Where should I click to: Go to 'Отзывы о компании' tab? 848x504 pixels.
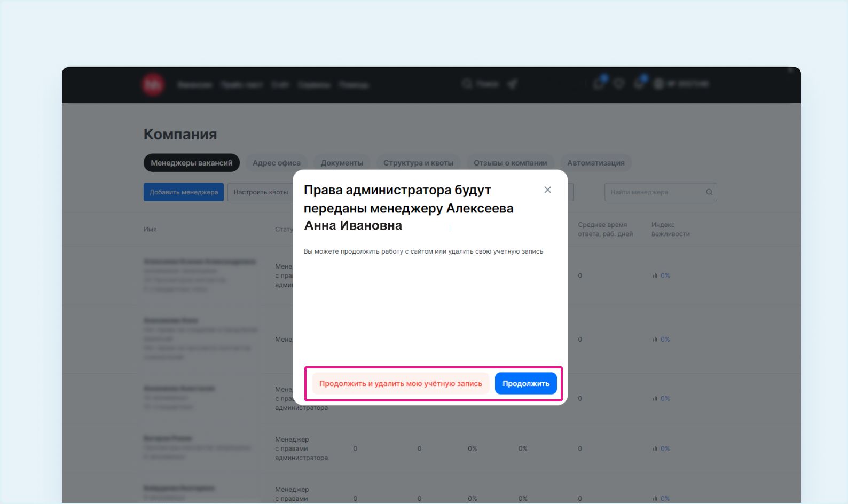pos(510,163)
